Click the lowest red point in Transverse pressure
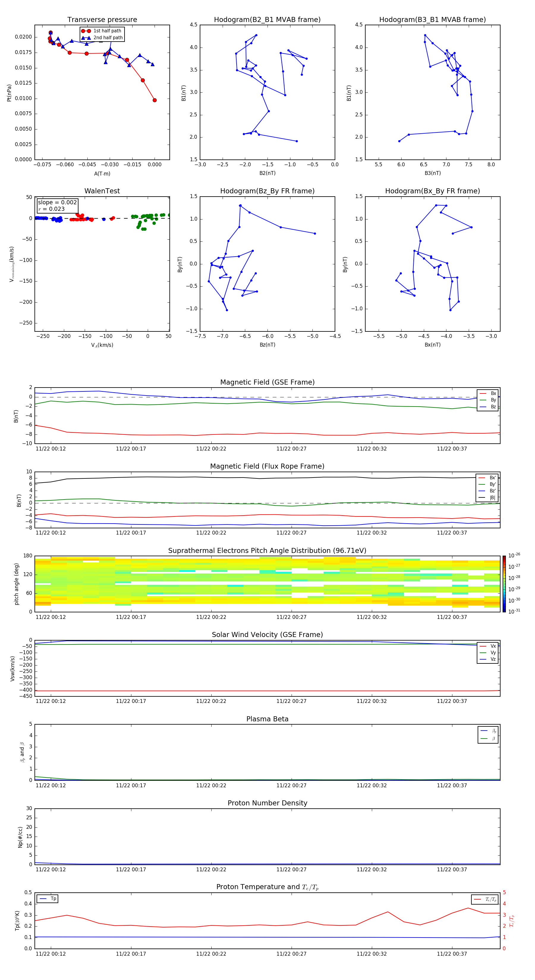 (155, 100)
